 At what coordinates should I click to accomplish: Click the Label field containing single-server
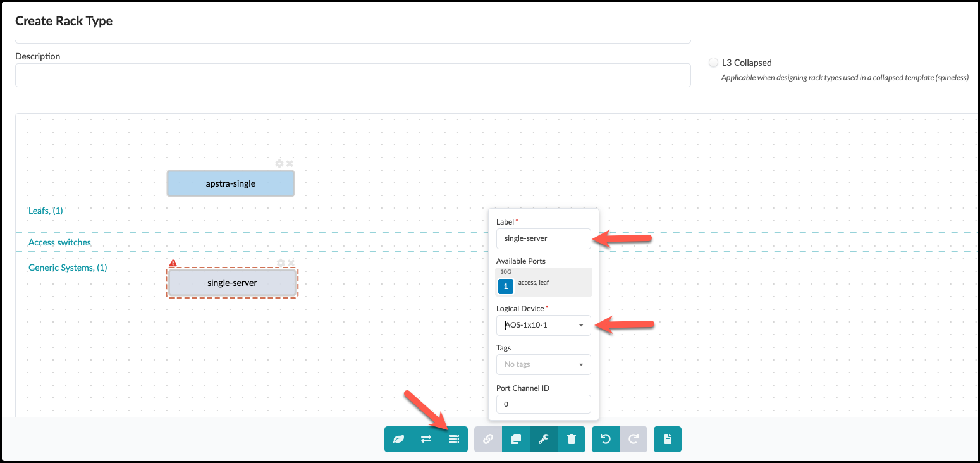(x=543, y=238)
